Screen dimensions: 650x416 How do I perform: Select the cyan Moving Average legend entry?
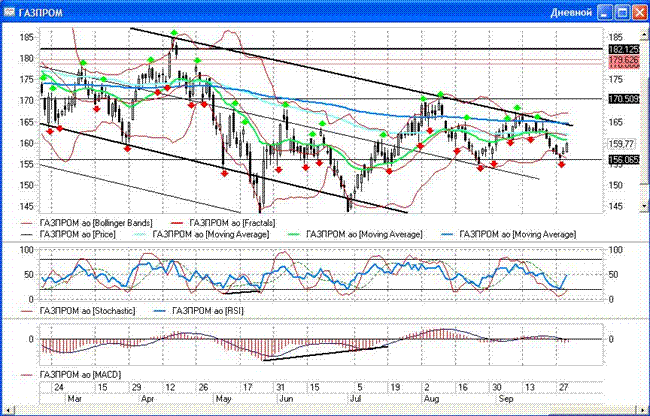tap(202, 234)
